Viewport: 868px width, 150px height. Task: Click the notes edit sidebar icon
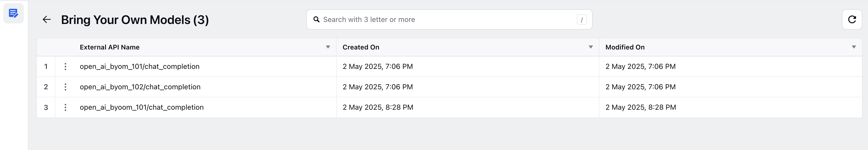(x=14, y=14)
